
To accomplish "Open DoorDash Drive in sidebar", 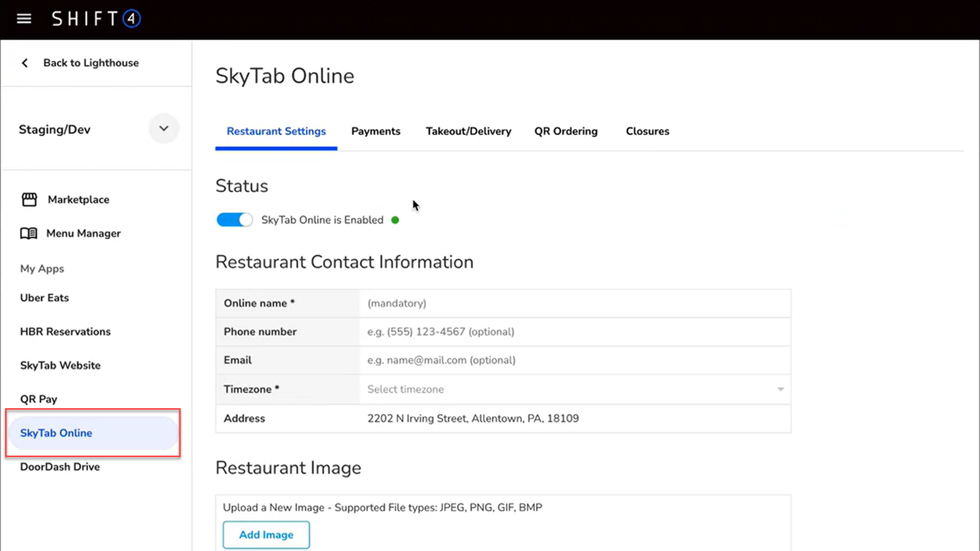I will [60, 467].
